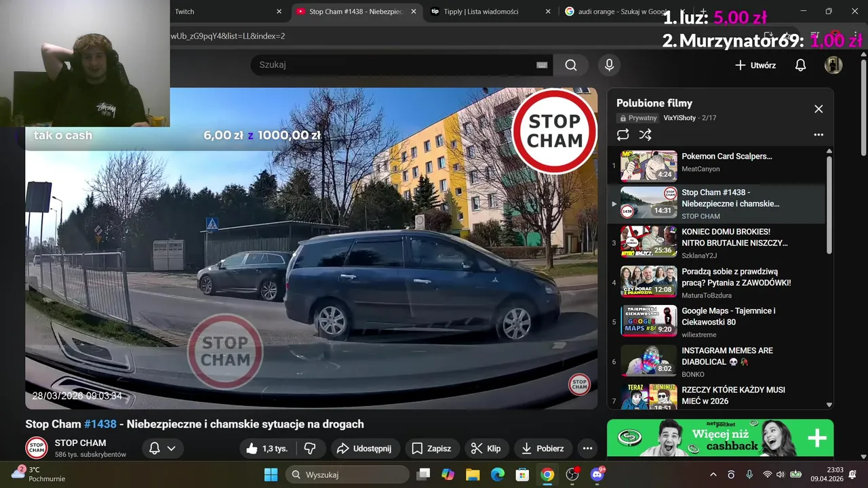Screen dimensions: 868x488
Task: Open more actions ellipsis beside Pobierz
Action: pos(587,448)
